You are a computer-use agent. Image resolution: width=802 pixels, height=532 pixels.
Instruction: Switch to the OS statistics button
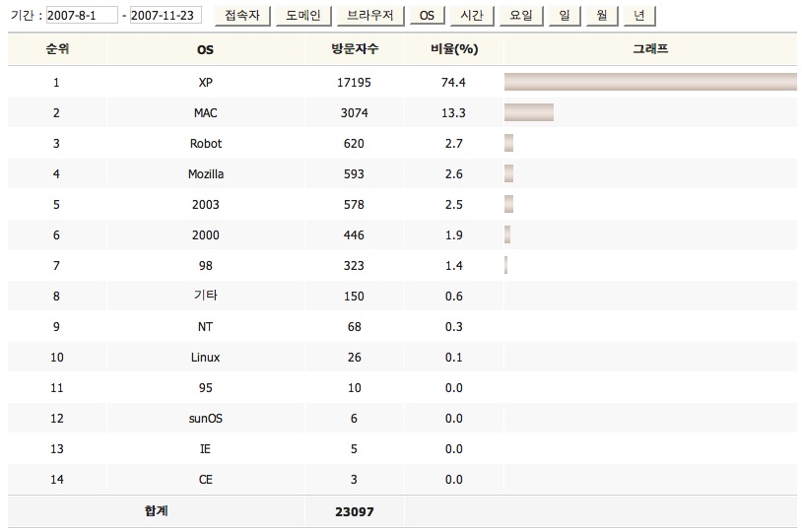[427, 16]
